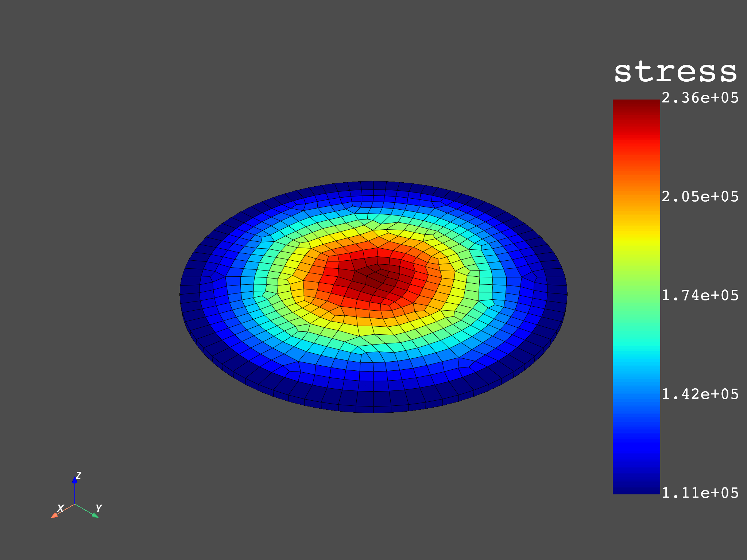Screen dimensions: 747x560
Task: Click the 1.11e+05 minimum label
Action: tap(700, 493)
